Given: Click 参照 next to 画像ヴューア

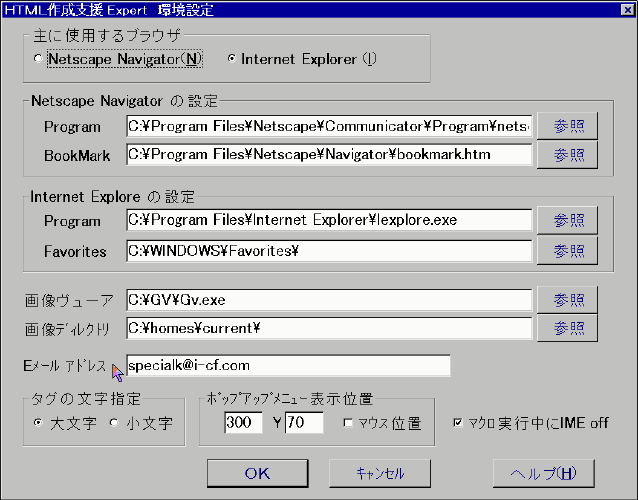Looking at the screenshot, I should pyautogui.click(x=568, y=300).
